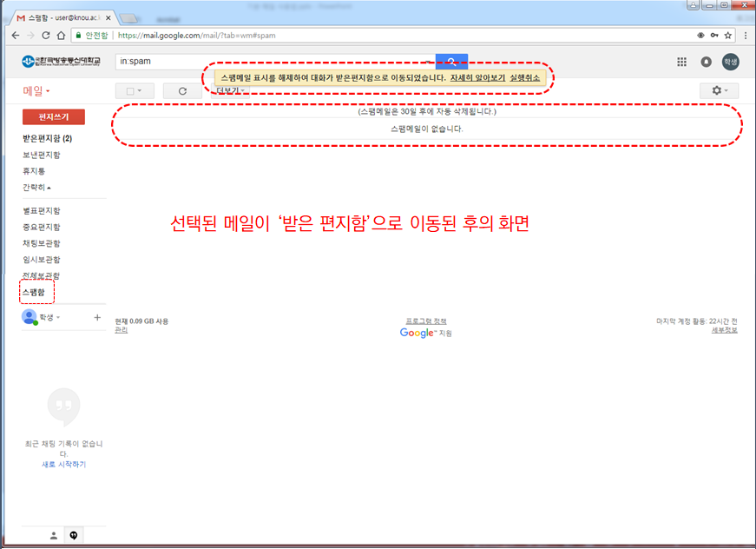Reload the page with the browser refresh icon

46,36
